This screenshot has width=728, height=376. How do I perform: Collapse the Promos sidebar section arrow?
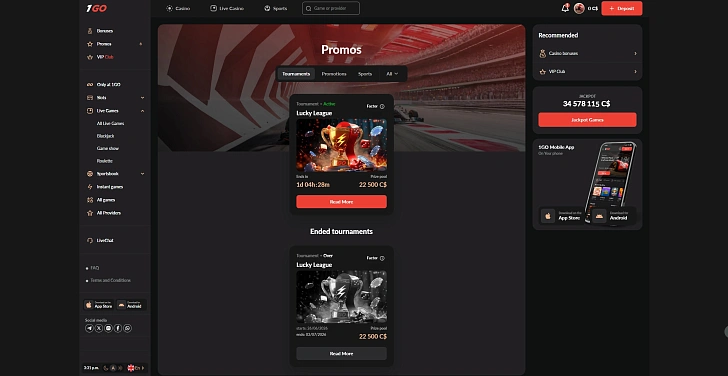(x=141, y=44)
